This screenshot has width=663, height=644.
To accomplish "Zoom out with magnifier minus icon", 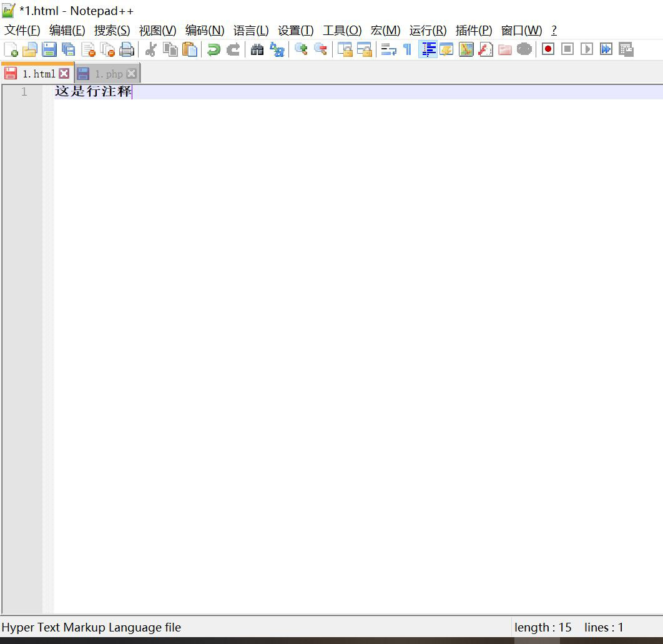I will (320, 49).
